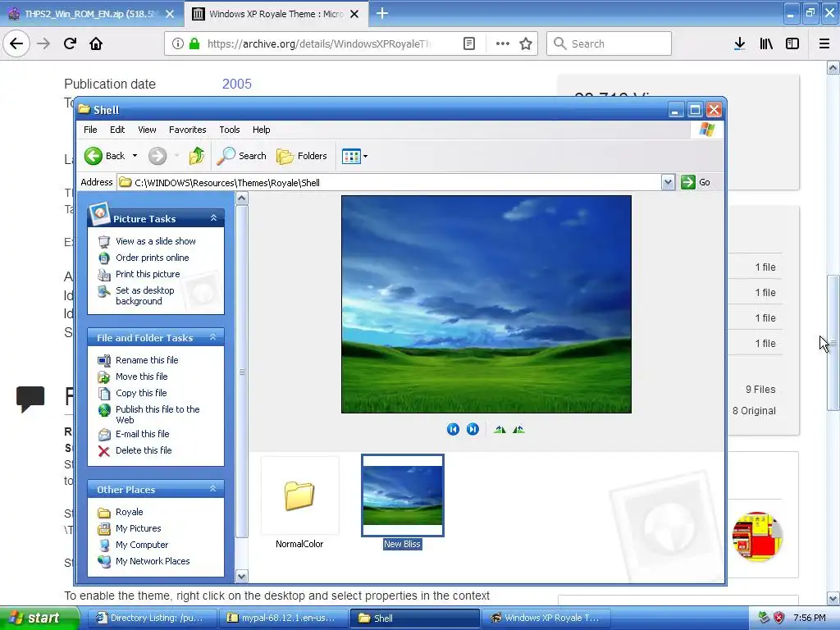Click the browser Search box

coord(609,44)
